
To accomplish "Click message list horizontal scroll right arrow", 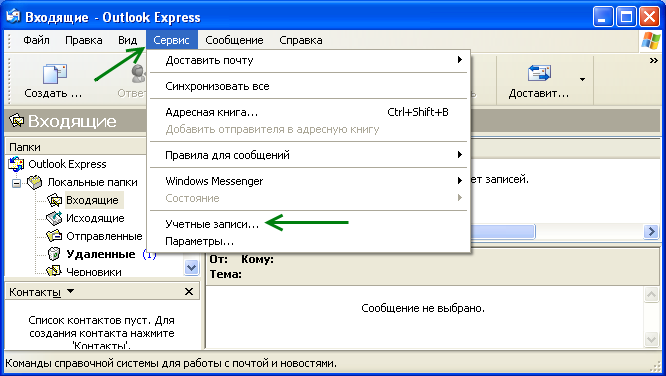I will click(x=651, y=232).
